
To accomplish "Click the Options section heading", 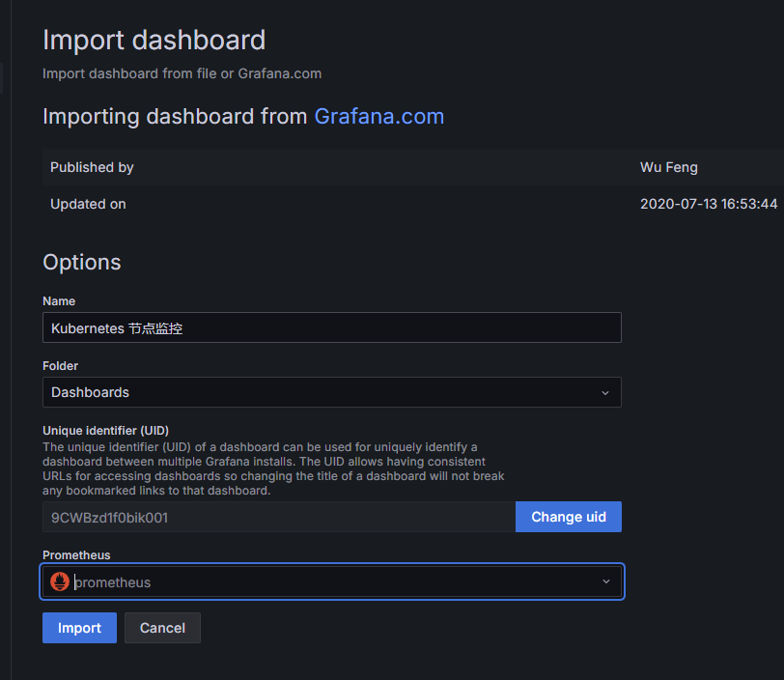I will point(82,263).
